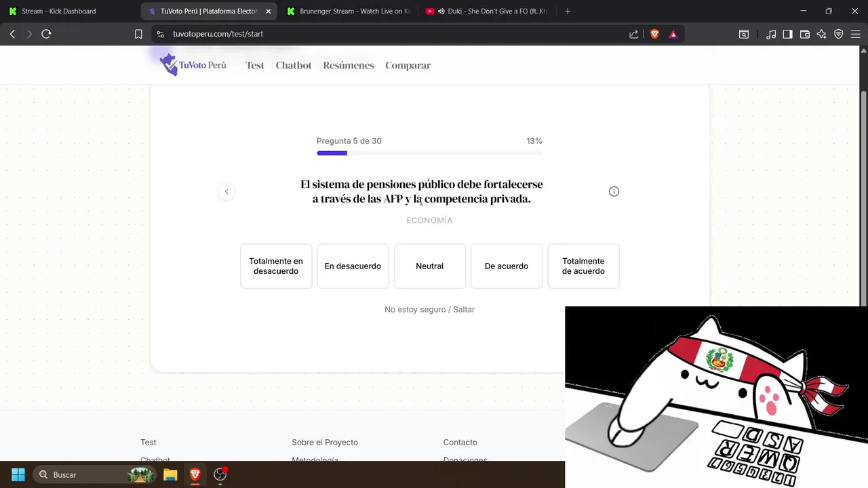Click the pension system question text
Viewport: 868px width, 488px height.
coord(422,192)
